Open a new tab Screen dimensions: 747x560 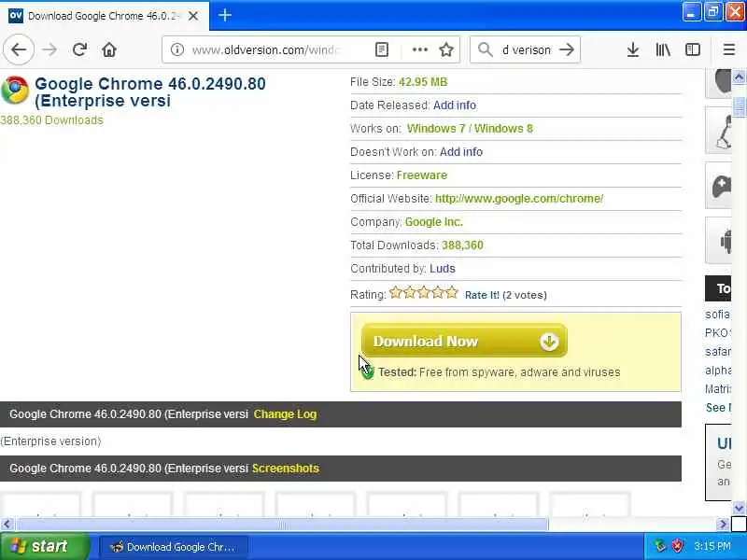(x=225, y=15)
